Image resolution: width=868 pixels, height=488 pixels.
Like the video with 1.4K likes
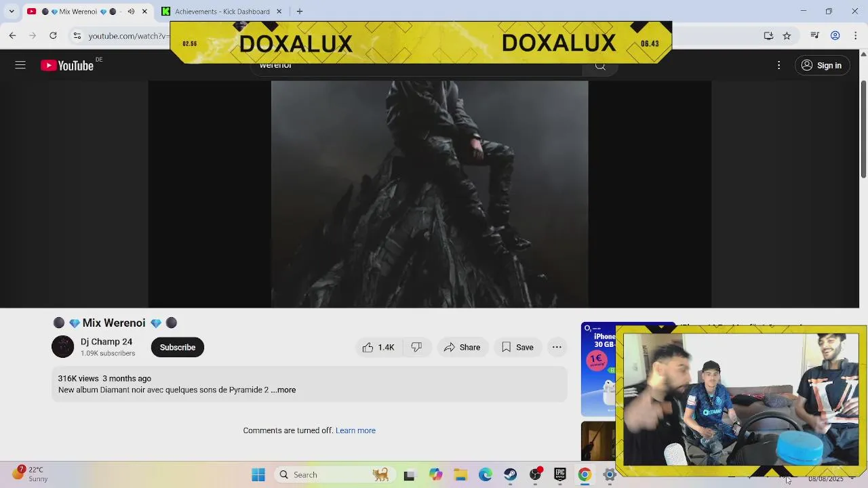[378, 347]
